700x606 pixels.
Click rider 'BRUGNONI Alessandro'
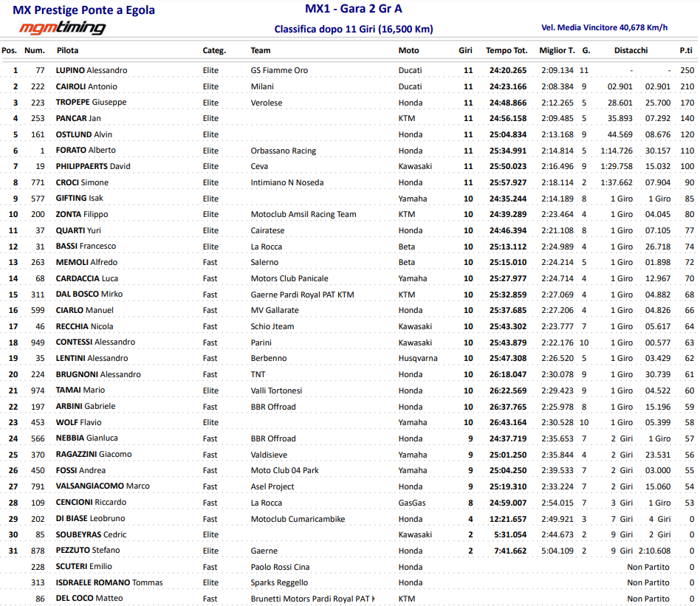point(98,374)
